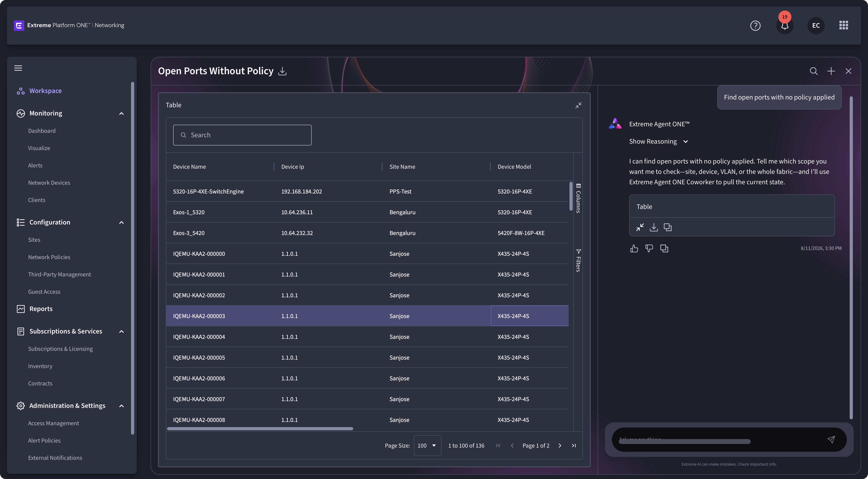Image resolution: width=868 pixels, height=479 pixels.
Task: Select the IQEMU-KAA2-000005 row
Action: click(x=367, y=357)
